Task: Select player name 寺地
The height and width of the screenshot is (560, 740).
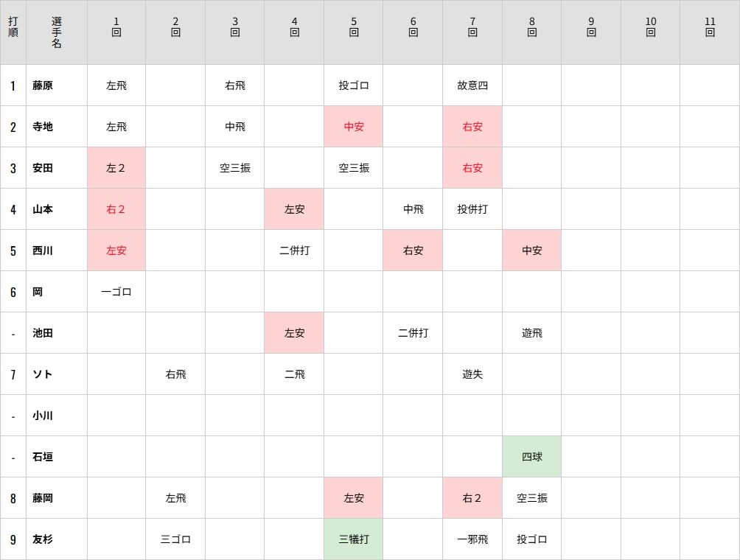Action: tap(43, 127)
